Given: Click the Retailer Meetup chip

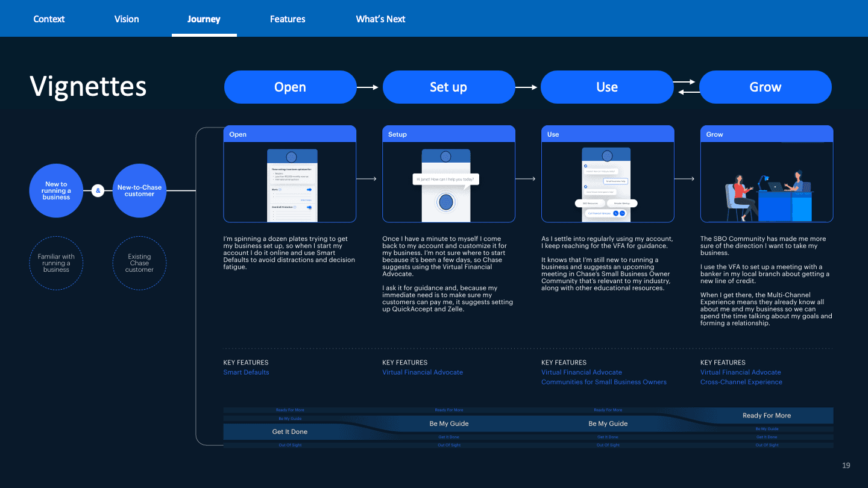Looking at the screenshot, I should [x=622, y=204].
